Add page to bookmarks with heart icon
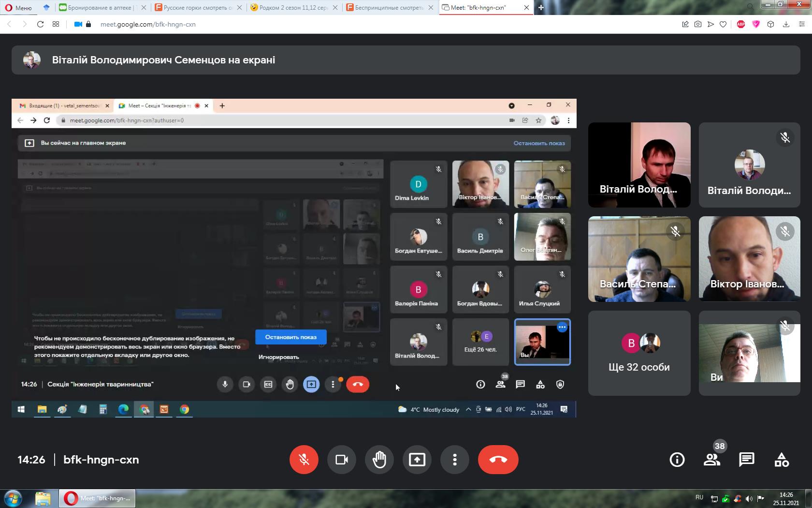Viewport: 812px width, 508px height. click(723, 24)
